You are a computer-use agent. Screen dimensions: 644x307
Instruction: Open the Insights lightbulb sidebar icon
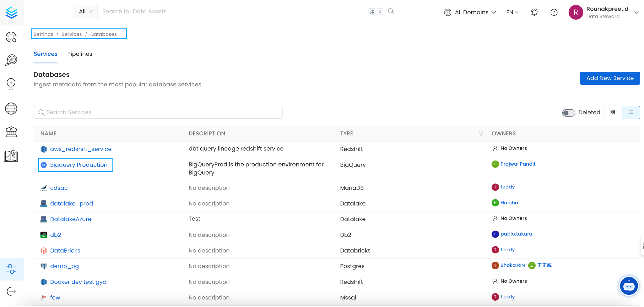[11, 84]
